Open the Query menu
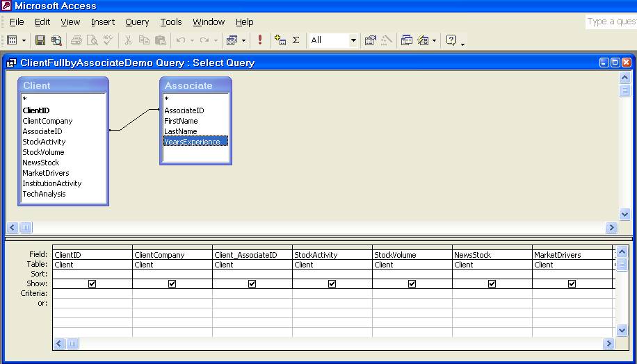637x364 pixels. pos(137,22)
